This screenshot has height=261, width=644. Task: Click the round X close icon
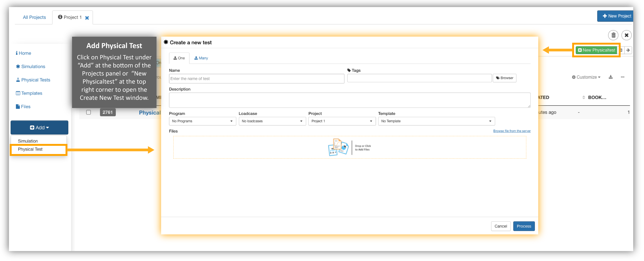tap(626, 35)
